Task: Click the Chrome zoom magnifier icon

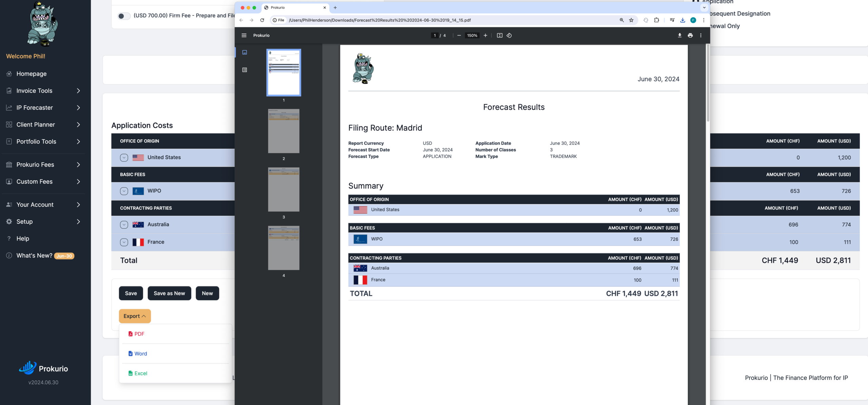Action: point(622,20)
